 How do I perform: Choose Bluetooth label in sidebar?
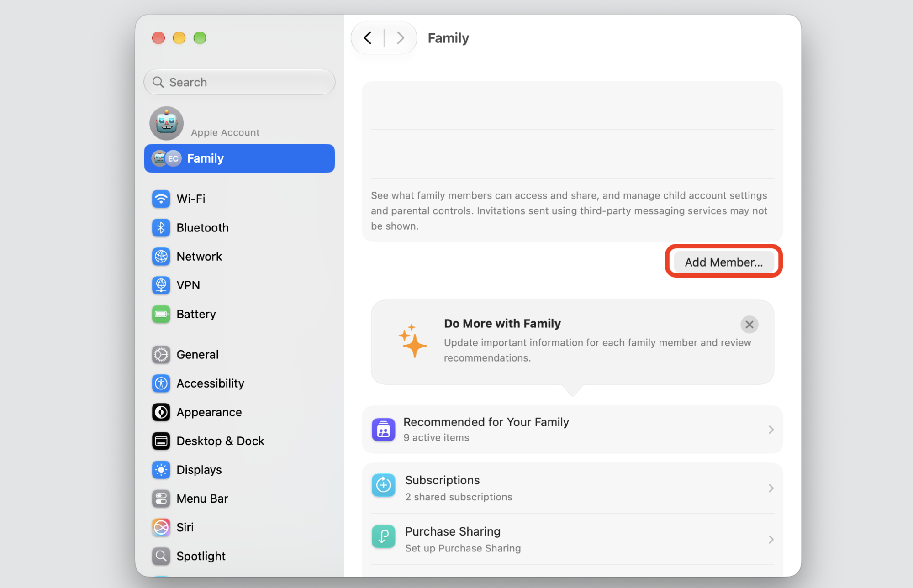202,228
